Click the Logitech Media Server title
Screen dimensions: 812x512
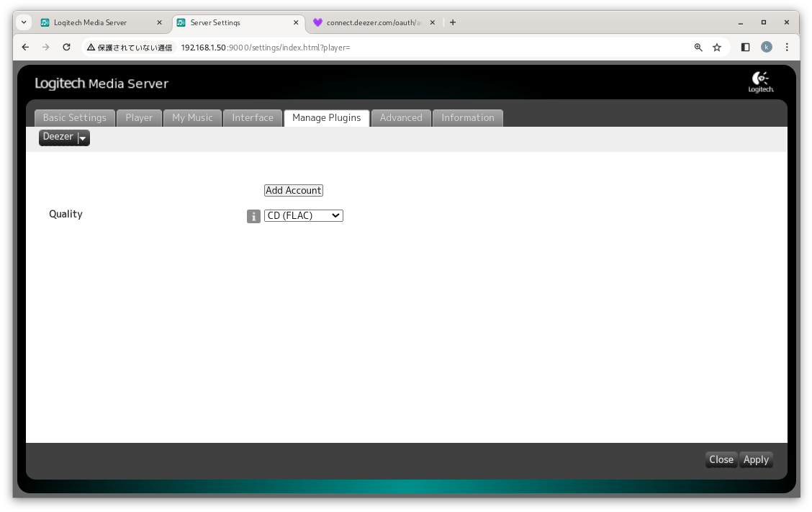click(x=101, y=84)
